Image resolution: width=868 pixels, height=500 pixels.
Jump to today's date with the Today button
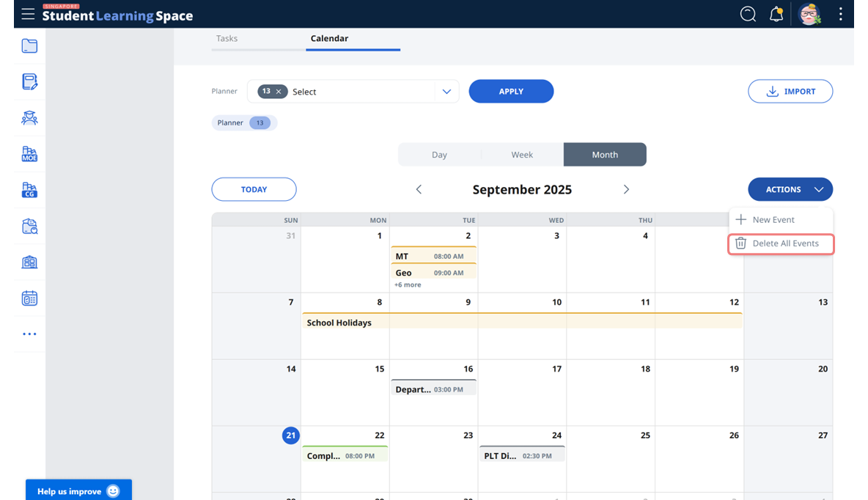tap(254, 189)
